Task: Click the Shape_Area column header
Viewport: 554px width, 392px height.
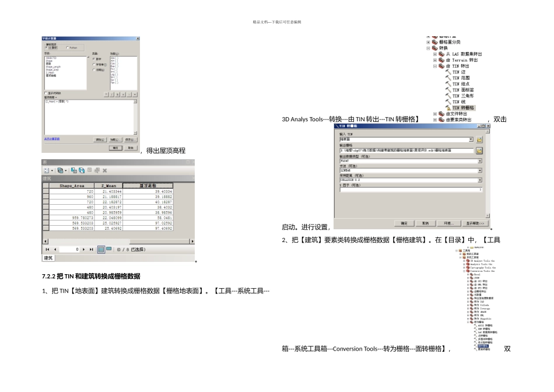Action: pos(72,185)
